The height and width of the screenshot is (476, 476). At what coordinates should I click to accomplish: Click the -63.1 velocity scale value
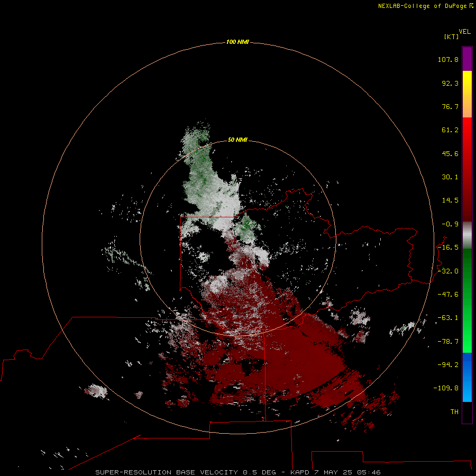pyautogui.click(x=448, y=318)
